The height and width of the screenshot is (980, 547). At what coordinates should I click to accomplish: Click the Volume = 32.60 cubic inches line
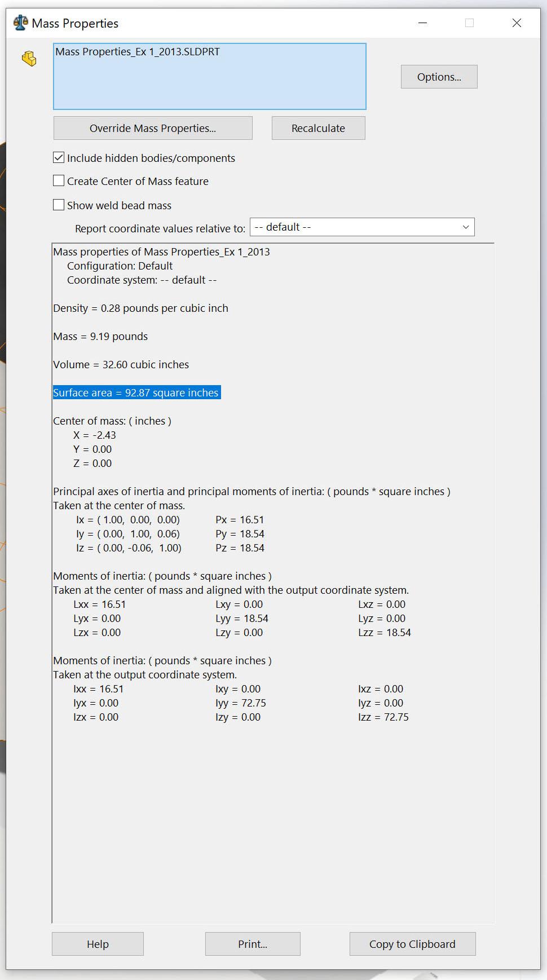[x=121, y=365]
